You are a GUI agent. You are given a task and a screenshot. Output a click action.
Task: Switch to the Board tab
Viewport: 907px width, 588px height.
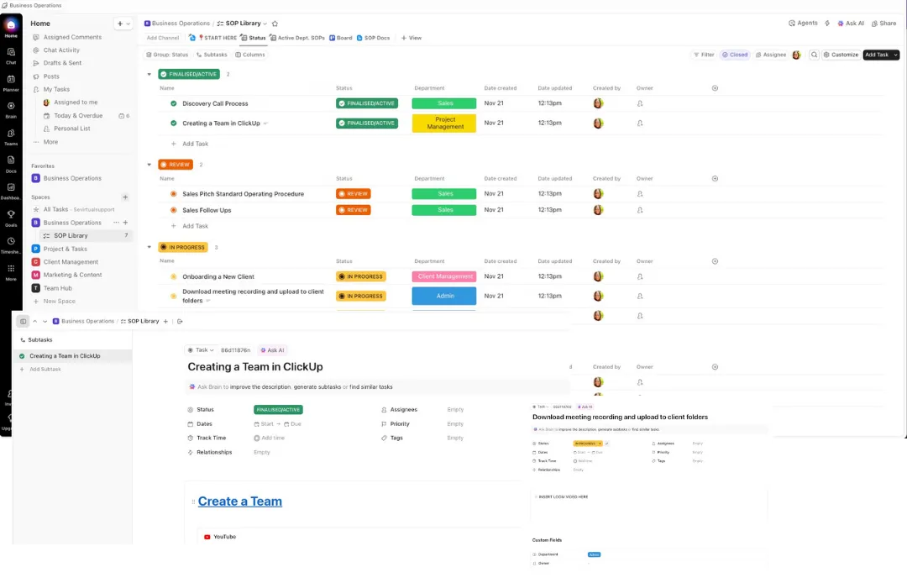coord(341,38)
